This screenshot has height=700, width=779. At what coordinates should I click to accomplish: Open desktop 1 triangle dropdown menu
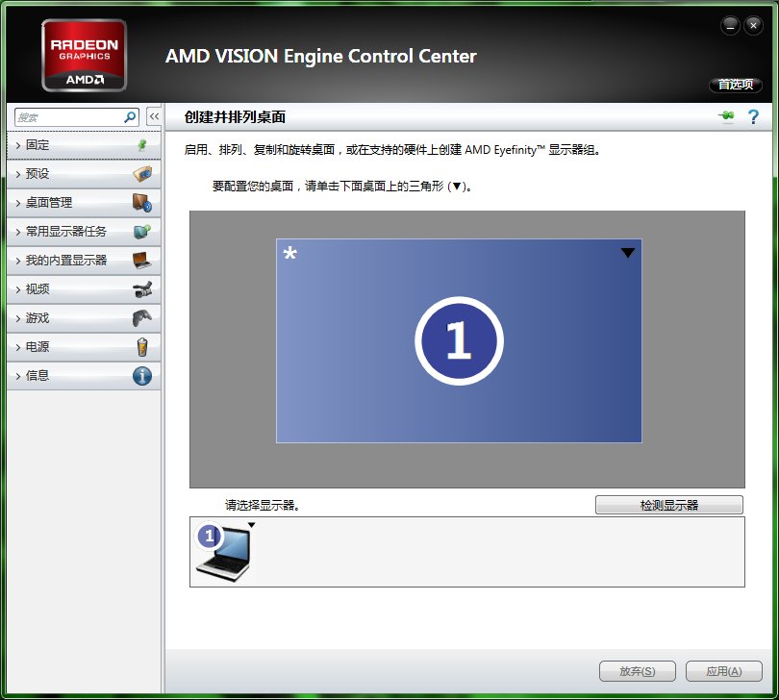(x=628, y=253)
